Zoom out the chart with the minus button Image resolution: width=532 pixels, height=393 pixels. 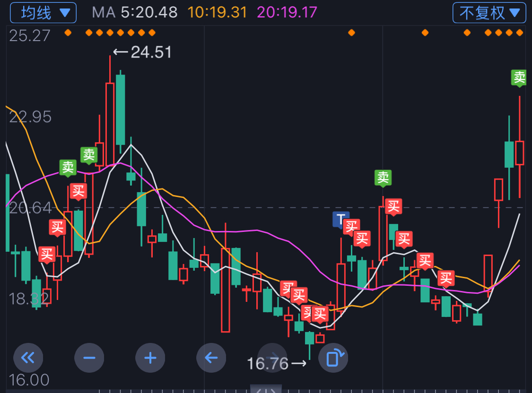point(89,358)
